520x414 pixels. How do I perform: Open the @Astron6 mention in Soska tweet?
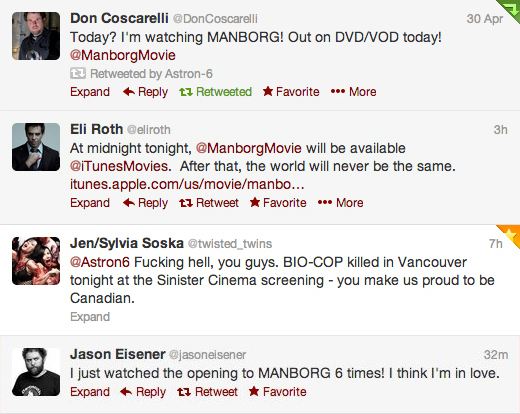(x=100, y=262)
